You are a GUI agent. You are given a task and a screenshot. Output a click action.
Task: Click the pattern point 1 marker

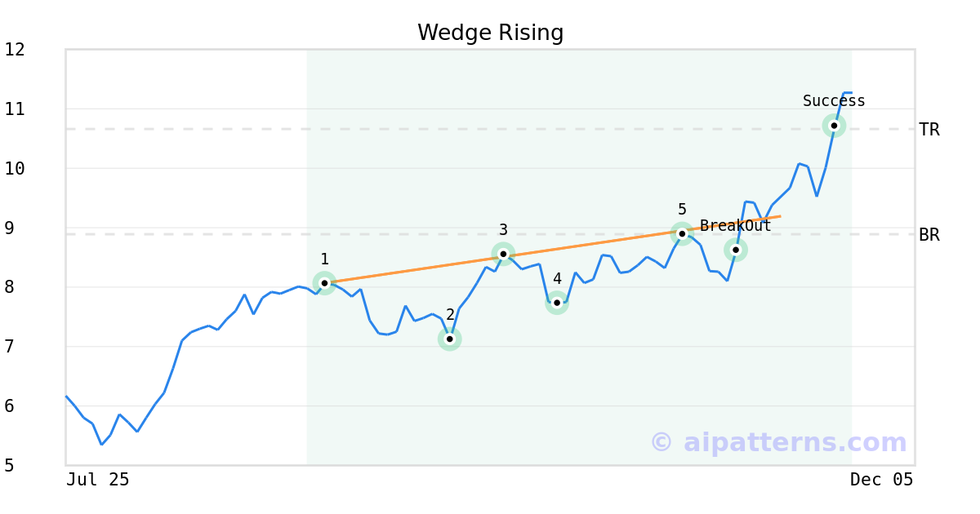[324, 283]
